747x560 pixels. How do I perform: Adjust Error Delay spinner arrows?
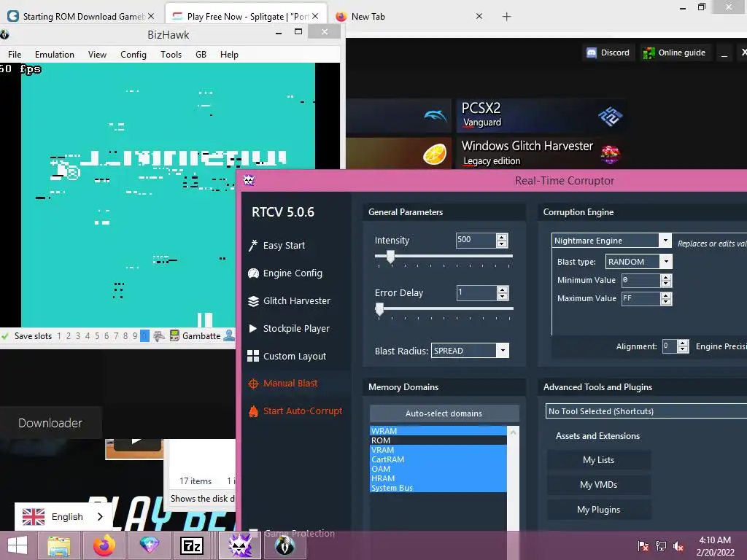[502, 293]
